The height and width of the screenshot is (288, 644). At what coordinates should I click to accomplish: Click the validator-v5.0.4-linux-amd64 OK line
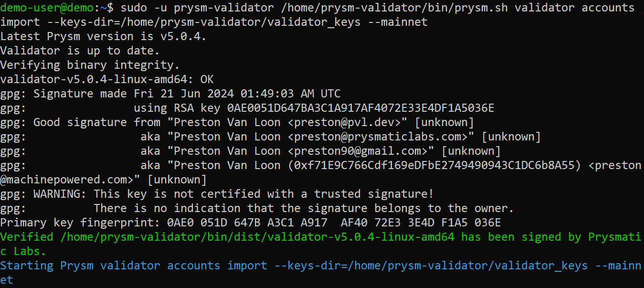pyautogui.click(x=107, y=79)
